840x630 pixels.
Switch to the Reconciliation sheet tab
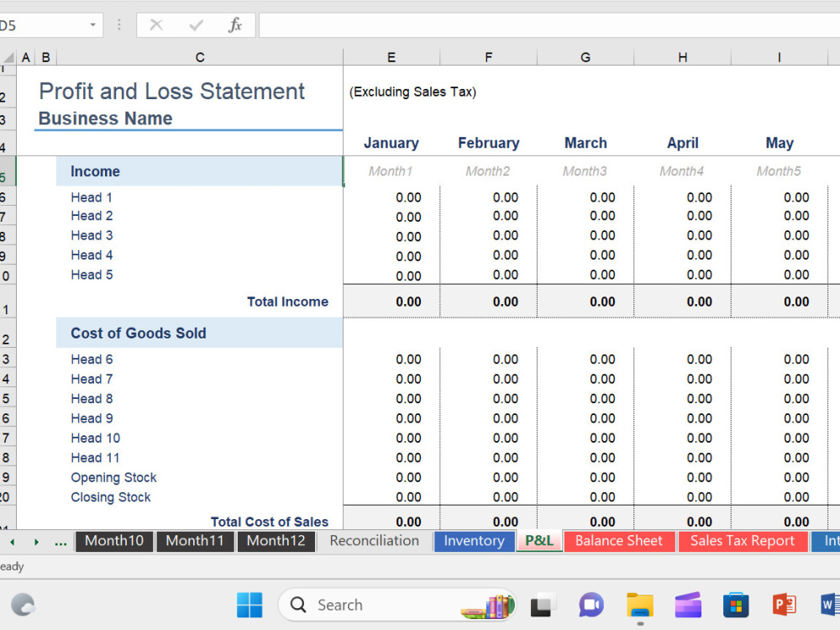click(373, 541)
